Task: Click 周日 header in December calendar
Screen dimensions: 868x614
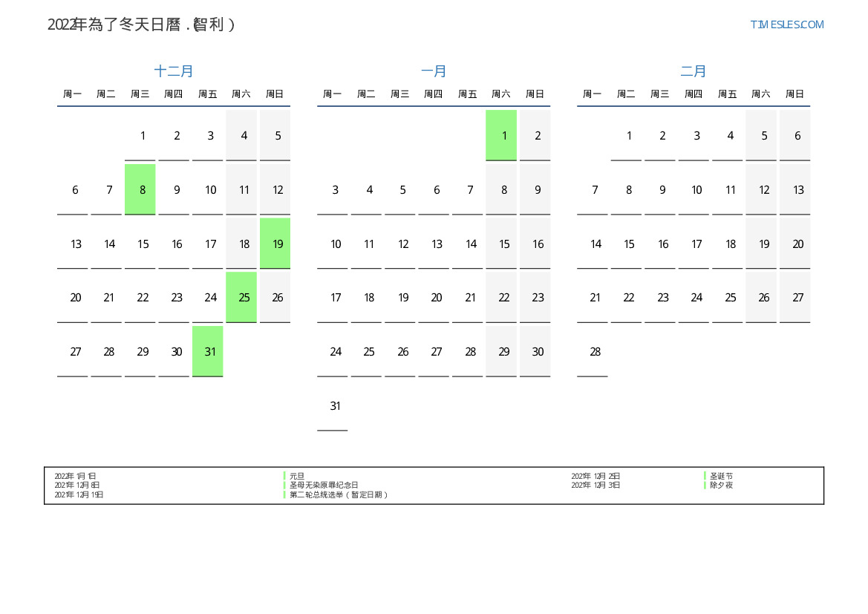Action: point(275,94)
